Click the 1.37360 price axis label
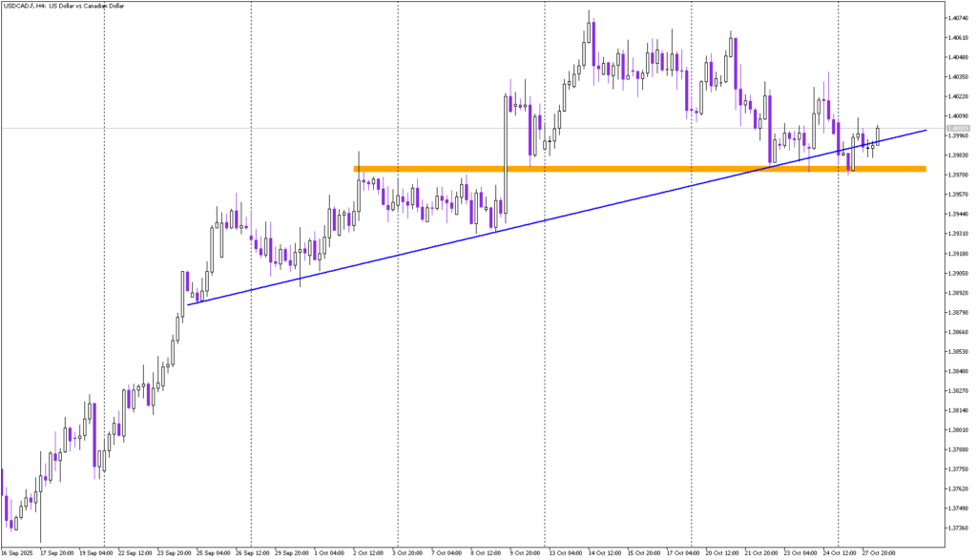Image resolution: width=977 pixels, height=560 pixels. click(957, 529)
